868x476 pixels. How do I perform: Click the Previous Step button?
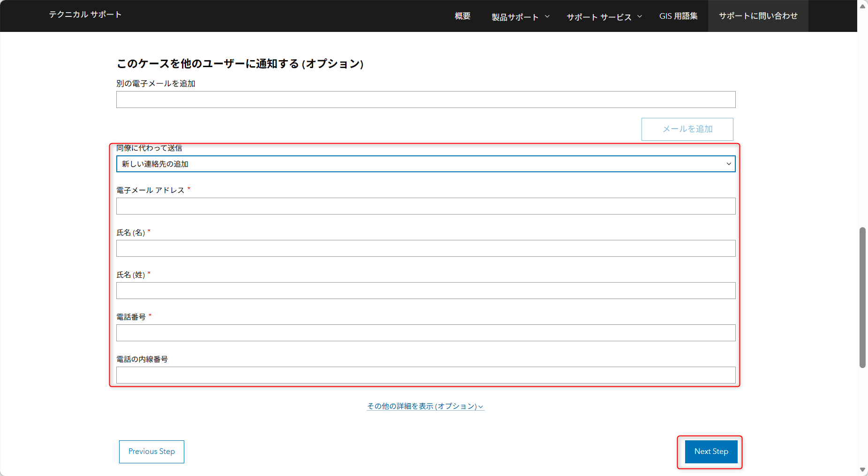click(151, 452)
